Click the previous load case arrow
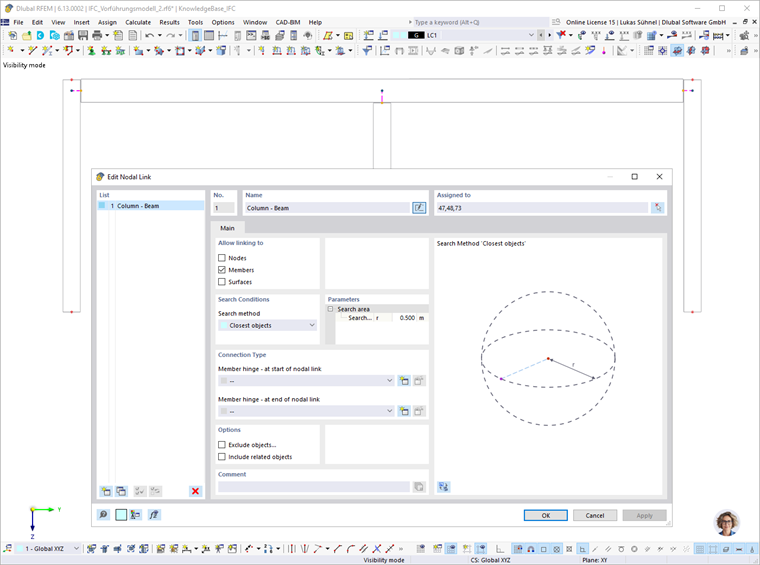The image size is (760, 565). click(x=541, y=35)
